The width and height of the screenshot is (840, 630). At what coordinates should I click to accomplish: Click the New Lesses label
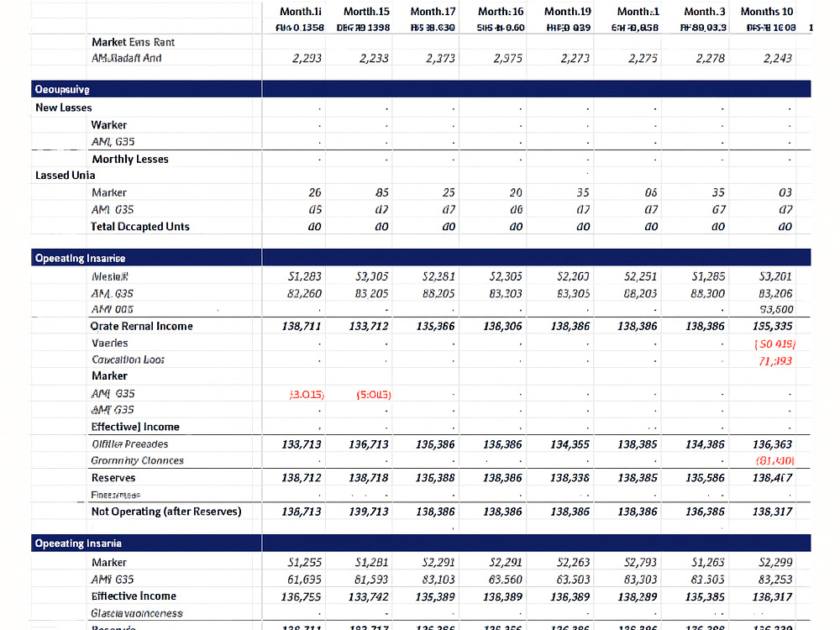pyautogui.click(x=64, y=108)
